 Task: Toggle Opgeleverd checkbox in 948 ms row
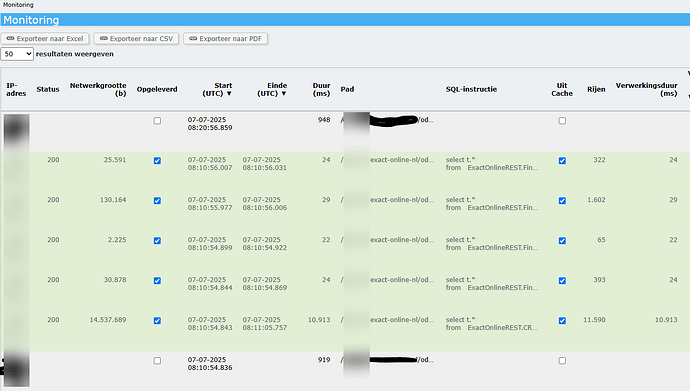point(157,121)
